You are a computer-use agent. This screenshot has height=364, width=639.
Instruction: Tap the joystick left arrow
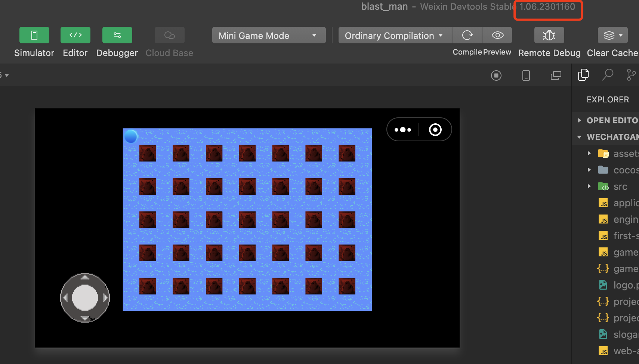(x=65, y=297)
